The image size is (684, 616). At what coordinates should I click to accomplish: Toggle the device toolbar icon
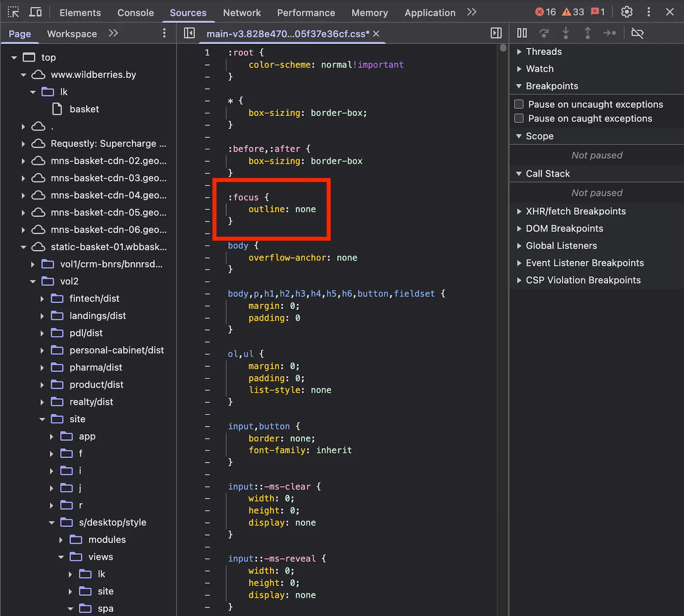(35, 12)
